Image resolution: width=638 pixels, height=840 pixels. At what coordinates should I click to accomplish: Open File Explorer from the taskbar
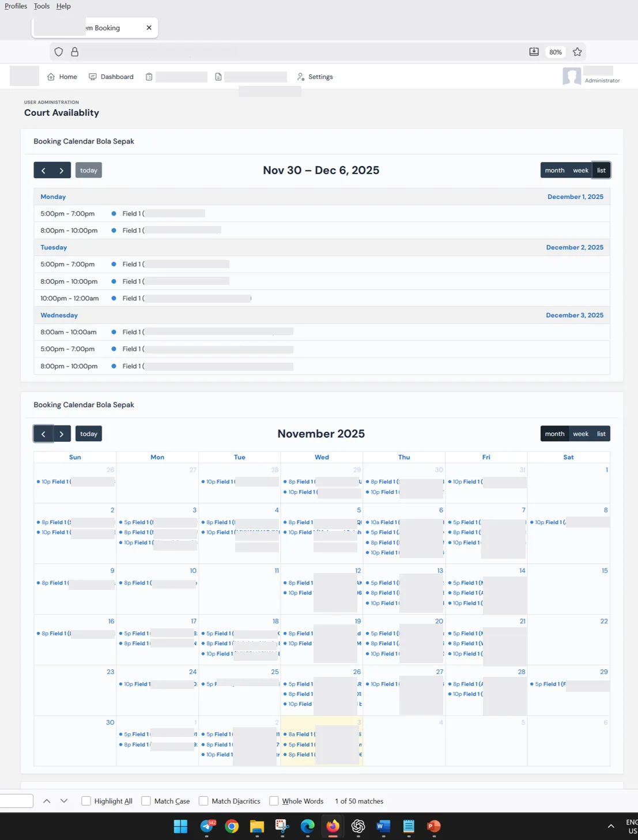coord(256,826)
